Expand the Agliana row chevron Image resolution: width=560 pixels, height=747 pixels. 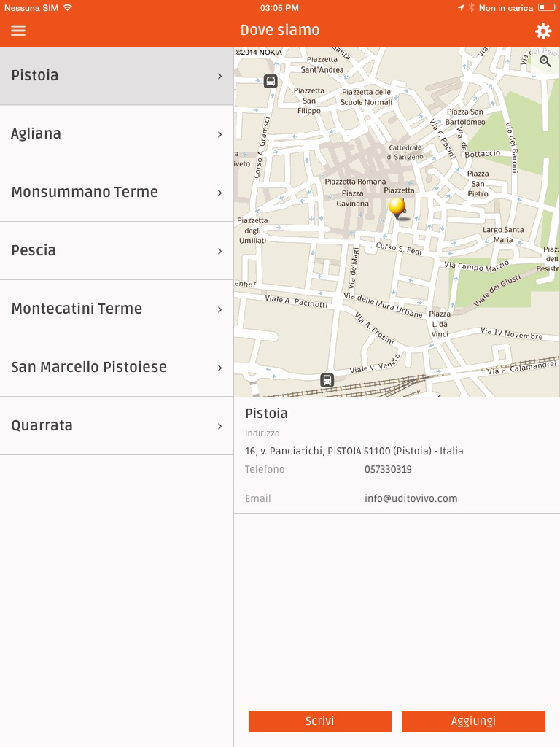coord(219,135)
